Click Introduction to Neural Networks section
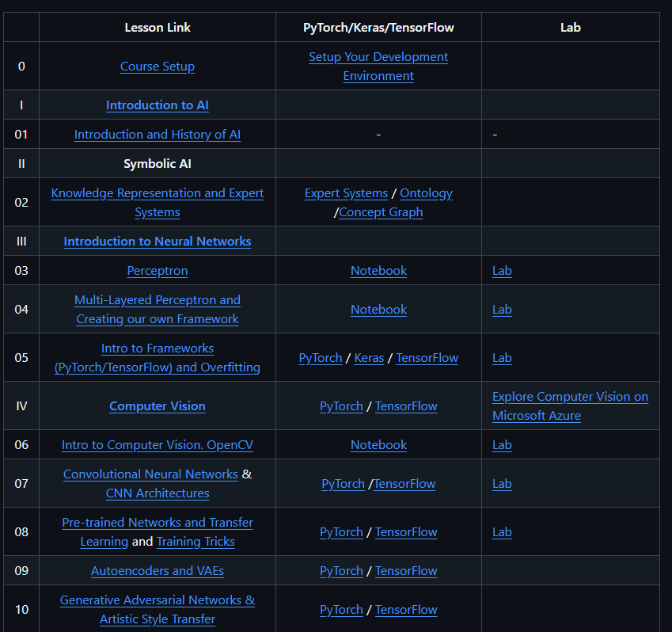The width and height of the screenshot is (672, 632). pyautogui.click(x=157, y=241)
